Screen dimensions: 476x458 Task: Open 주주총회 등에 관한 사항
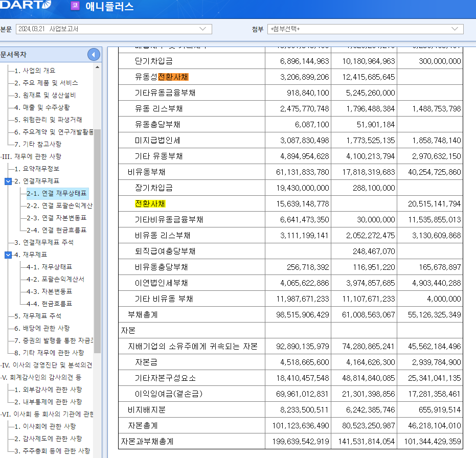pyautogui.click(x=51, y=450)
